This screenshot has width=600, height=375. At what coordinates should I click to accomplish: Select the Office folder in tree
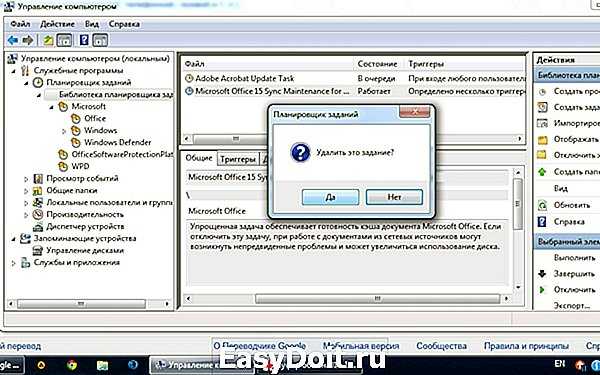[x=95, y=118]
